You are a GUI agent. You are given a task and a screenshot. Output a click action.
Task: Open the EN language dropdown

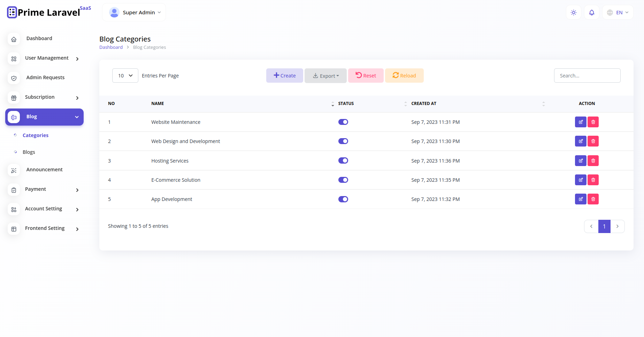[618, 12]
